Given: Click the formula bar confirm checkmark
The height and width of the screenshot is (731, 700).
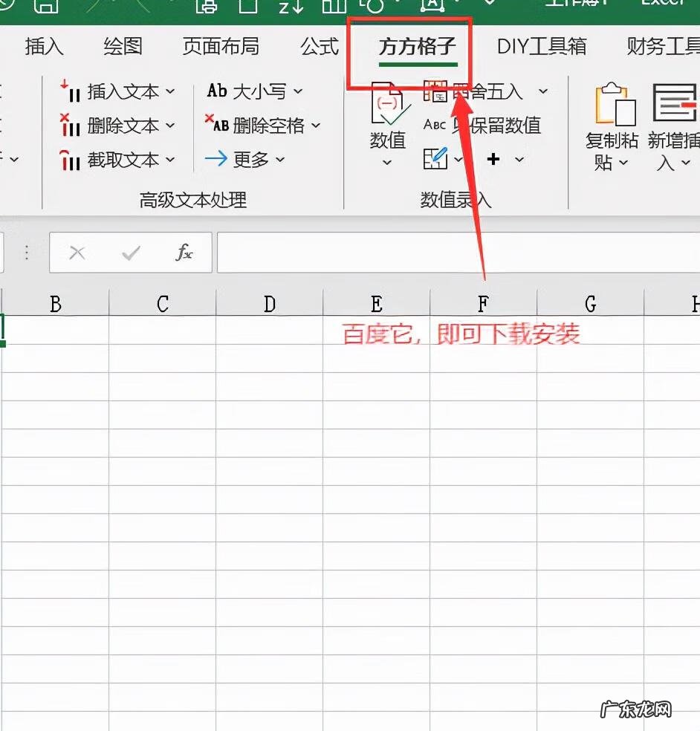Looking at the screenshot, I should pos(131,253).
